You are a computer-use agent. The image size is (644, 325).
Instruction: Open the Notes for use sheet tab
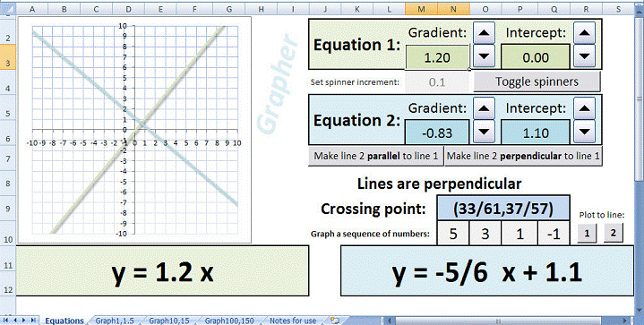293,321
